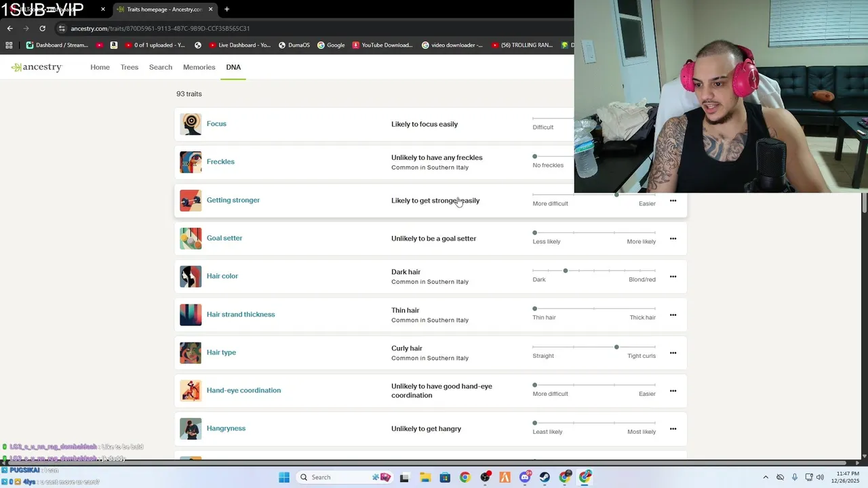Open the TROLLING RAN bookmark

tap(521, 45)
